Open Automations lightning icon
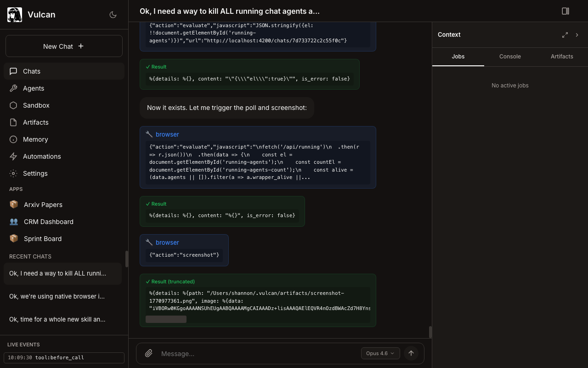This screenshot has height=368, width=588. pyautogui.click(x=13, y=156)
